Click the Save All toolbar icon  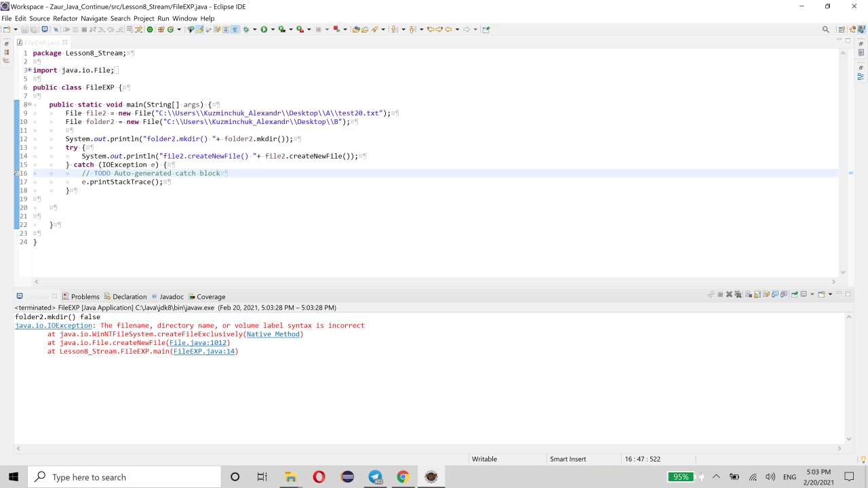click(34, 29)
